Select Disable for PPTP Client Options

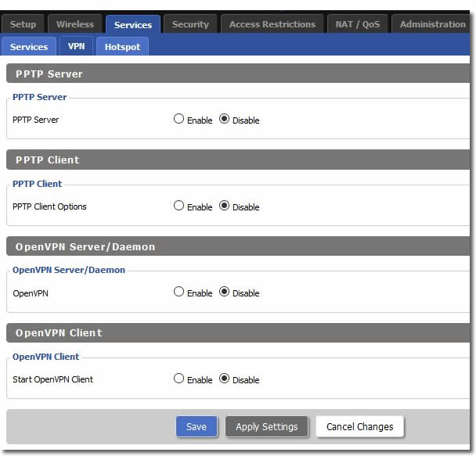(224, 206)
